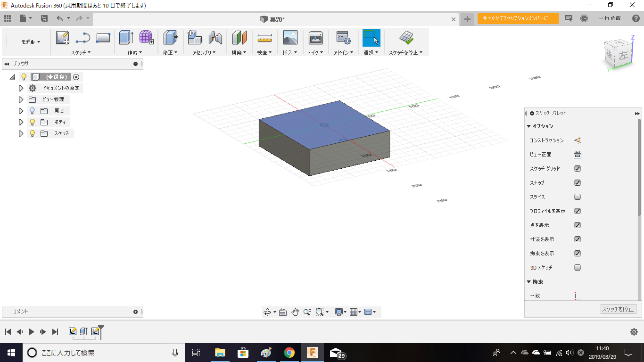Open the Assemble menu
The height and width of the screenshot is (362, 644).
[x=204, y=53]
